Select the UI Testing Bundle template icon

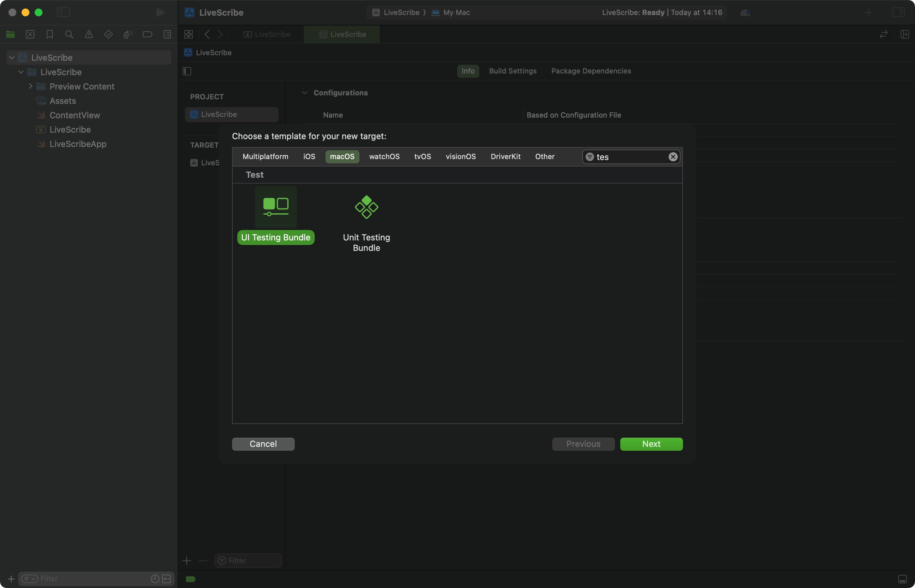[275, 207]
